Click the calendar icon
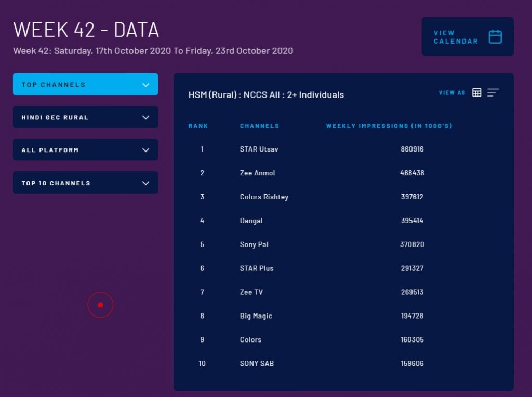 click(x=495, y=37)
